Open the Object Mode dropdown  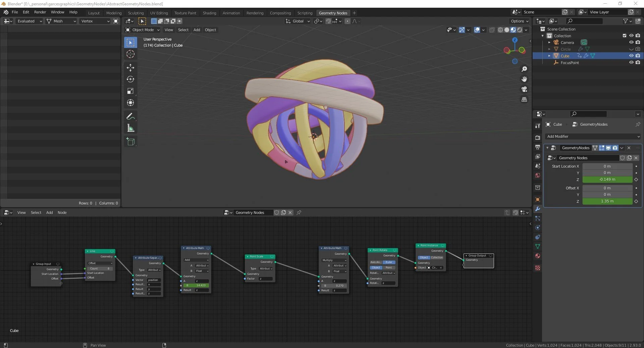(x=143, y=30)
